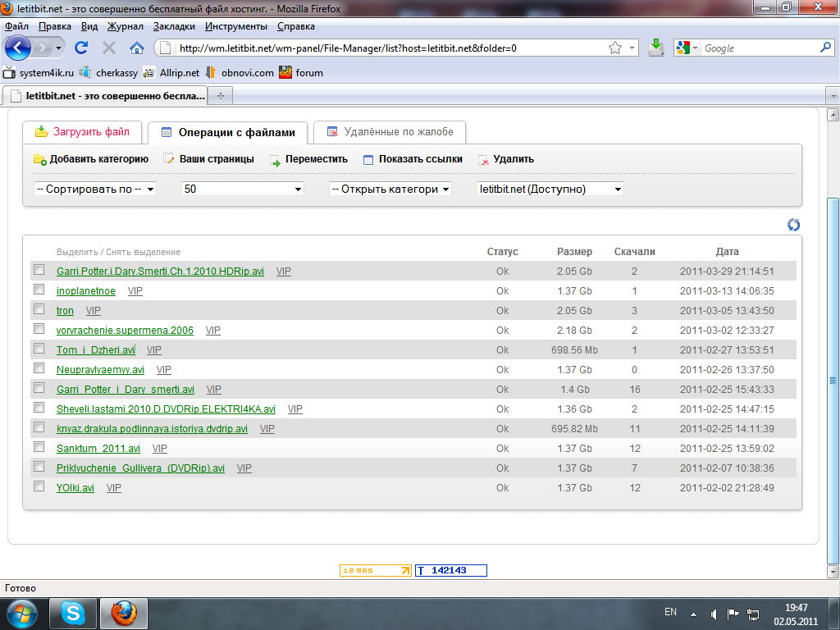Click the Google search magnifier icon
This screenshot has height=630, width=840.
pos(825,48)
